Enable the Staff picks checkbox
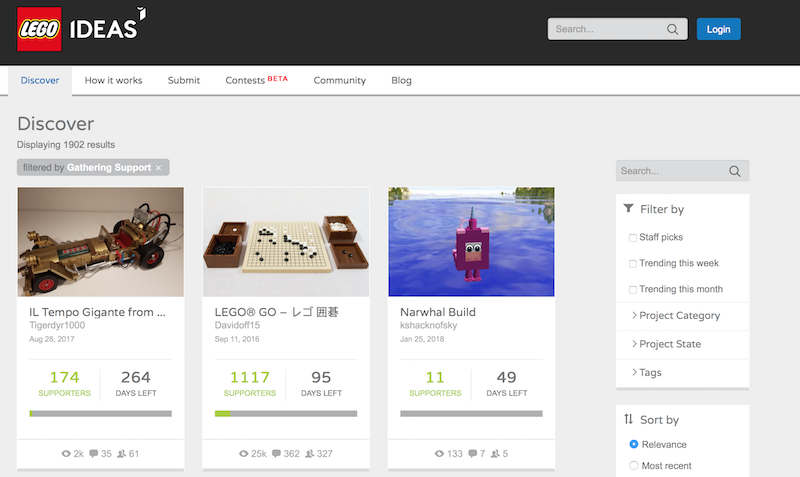Image resolution: width=800 pixels, height=477 pixels. coord(633,238)
